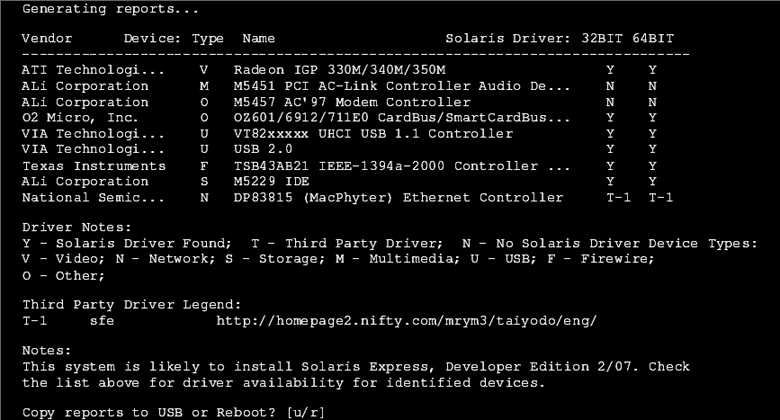Click the T-1 entry in driver legend
The image size is (780, 420).
34,321
